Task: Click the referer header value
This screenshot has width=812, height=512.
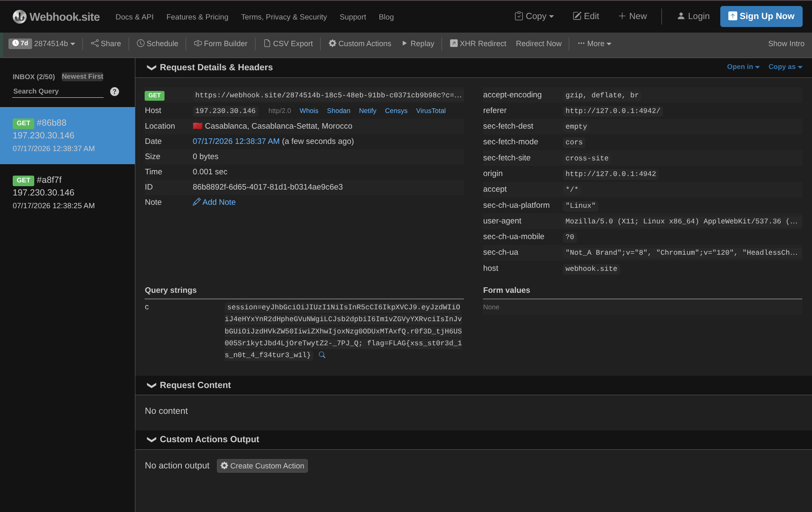Action: [613, 111]
